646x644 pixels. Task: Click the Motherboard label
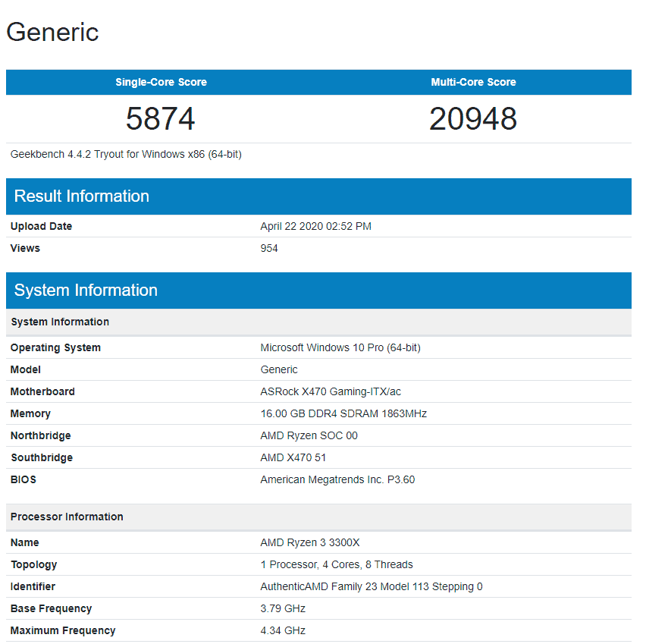pos(43,391)
